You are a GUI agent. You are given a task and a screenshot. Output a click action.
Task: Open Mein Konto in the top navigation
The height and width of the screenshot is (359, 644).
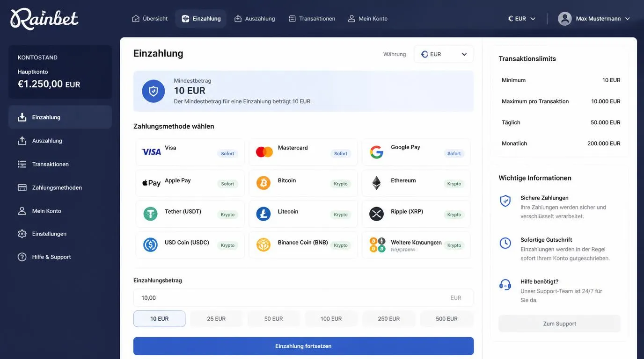(368, 19)
